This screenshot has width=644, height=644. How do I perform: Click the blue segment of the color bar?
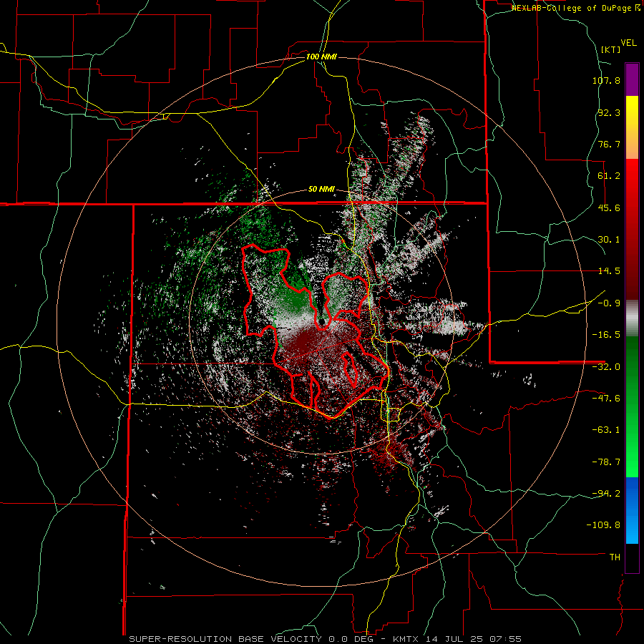632,510
